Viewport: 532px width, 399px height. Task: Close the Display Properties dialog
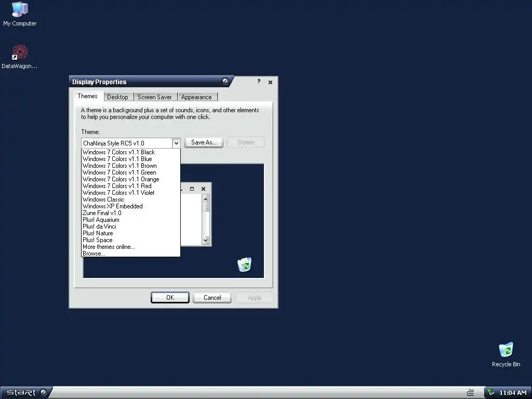pos(270,82)
